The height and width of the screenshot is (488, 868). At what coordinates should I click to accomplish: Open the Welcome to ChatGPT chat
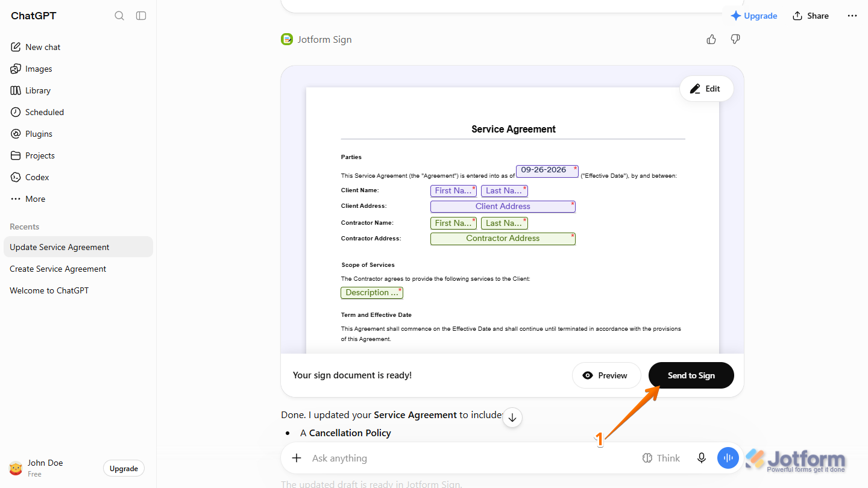click(78, 290)
